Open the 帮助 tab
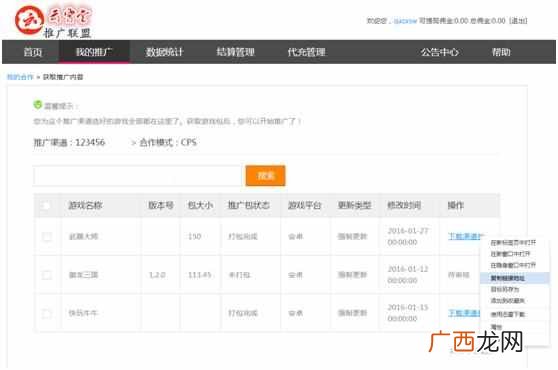558x370 pixels. pyautogui.click(x=501, y=52)
